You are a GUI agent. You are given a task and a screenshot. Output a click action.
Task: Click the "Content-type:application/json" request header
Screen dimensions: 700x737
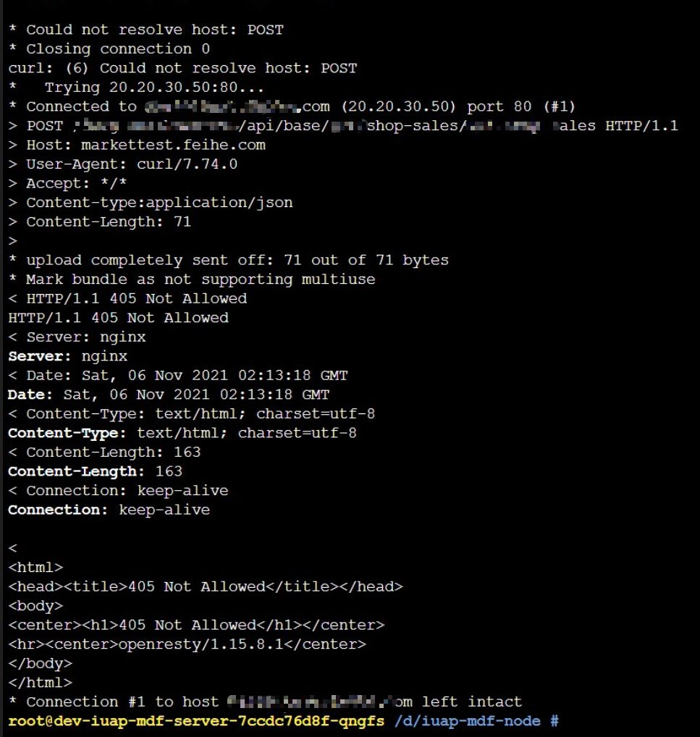pos(159,203)
